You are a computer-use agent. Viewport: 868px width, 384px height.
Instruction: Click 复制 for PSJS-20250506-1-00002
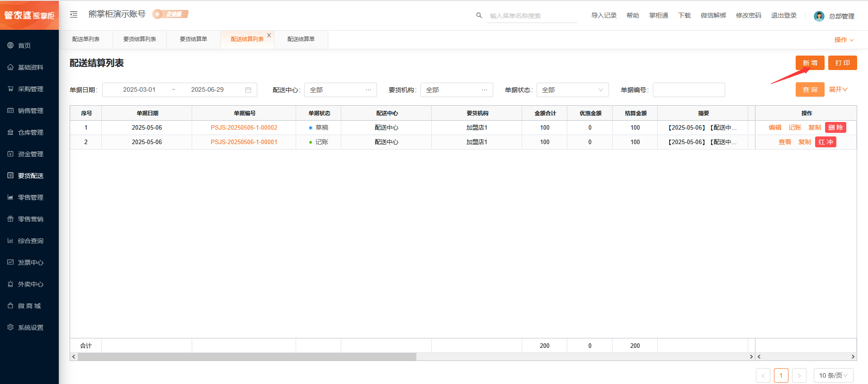[815, 127]
